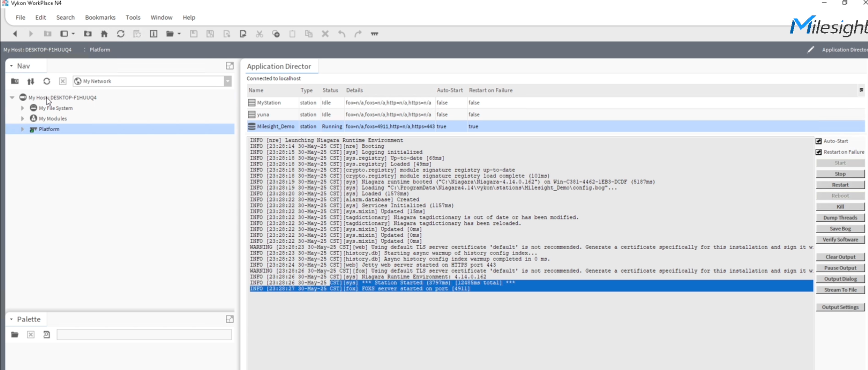Open side bar layout dropdown arrow
The image size is (868, 370).
tap(73, 34)
